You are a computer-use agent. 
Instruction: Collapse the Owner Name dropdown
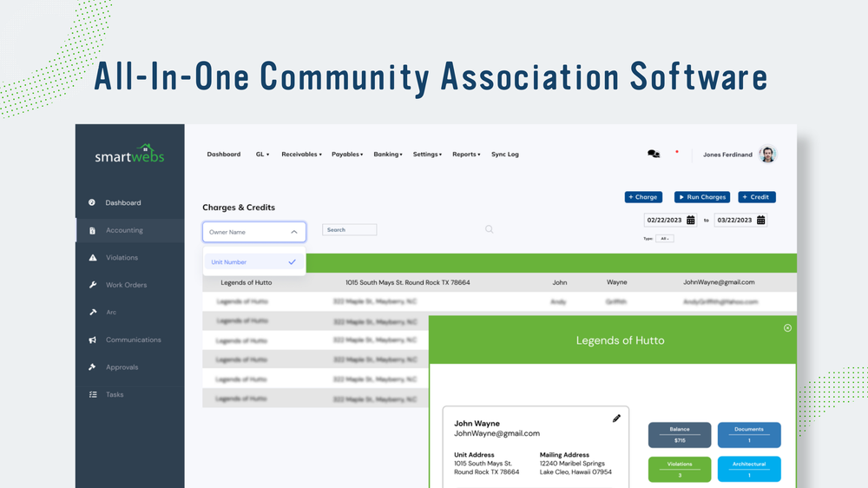[294, 232]
